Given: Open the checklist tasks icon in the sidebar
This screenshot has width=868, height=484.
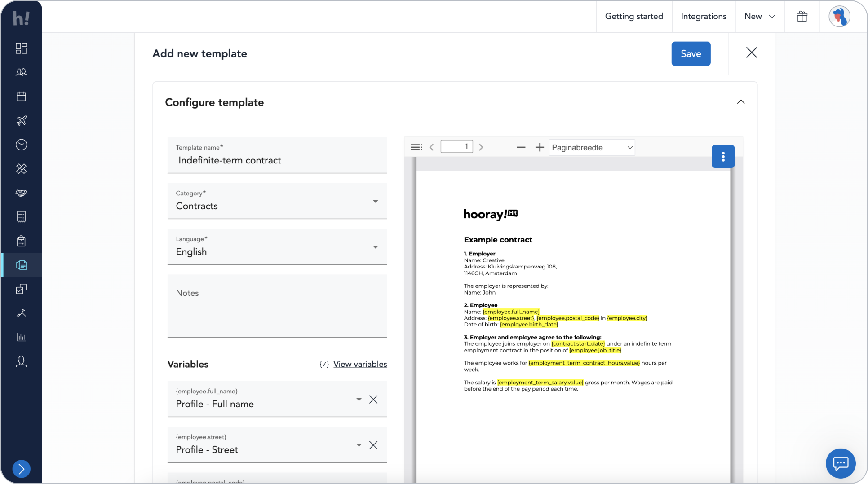Looking at the screenshot, I should tap(21, 289).
